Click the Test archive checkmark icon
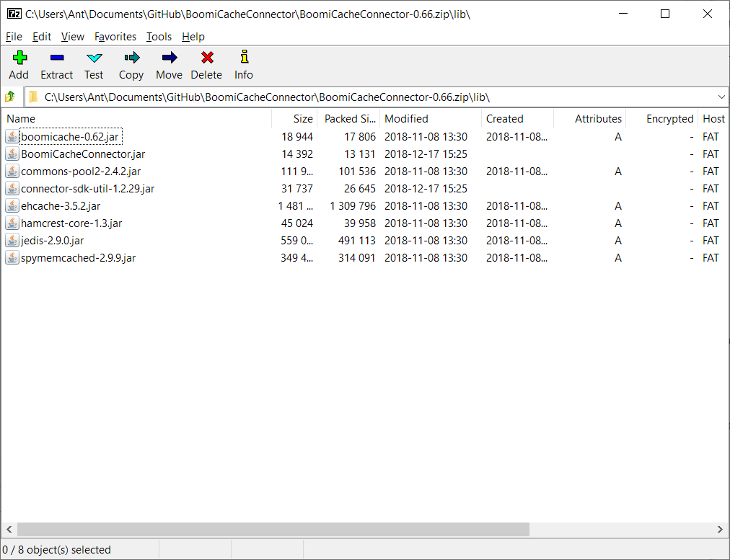The height and width of the screenshot is (560, 730). (94, 58)
